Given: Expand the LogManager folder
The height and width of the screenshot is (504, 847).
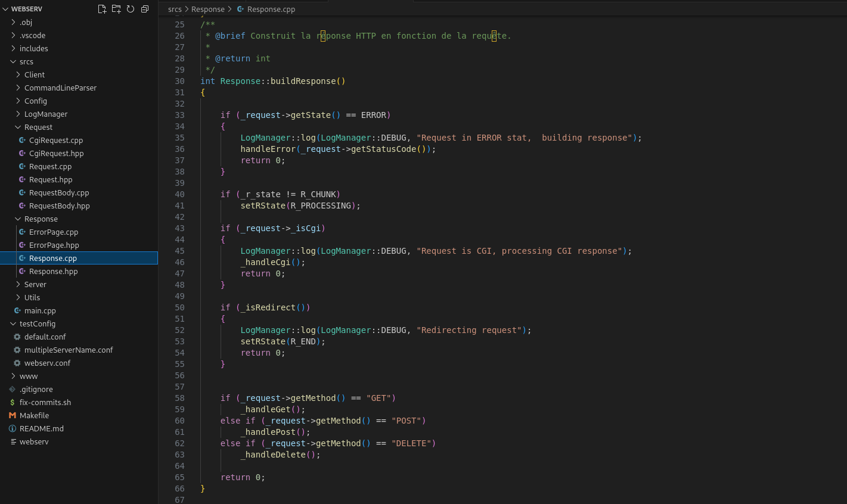Looking at the screenshot, I should coord(18,114).
